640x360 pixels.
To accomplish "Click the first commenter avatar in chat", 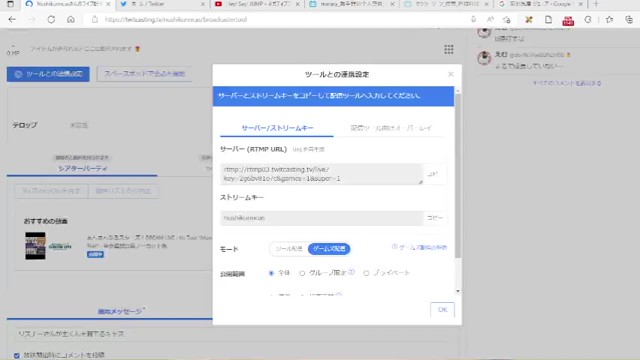I will tap(484, 33).
